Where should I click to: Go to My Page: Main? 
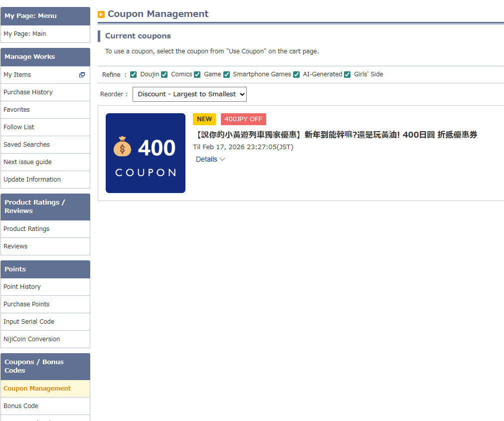point(25,34)
